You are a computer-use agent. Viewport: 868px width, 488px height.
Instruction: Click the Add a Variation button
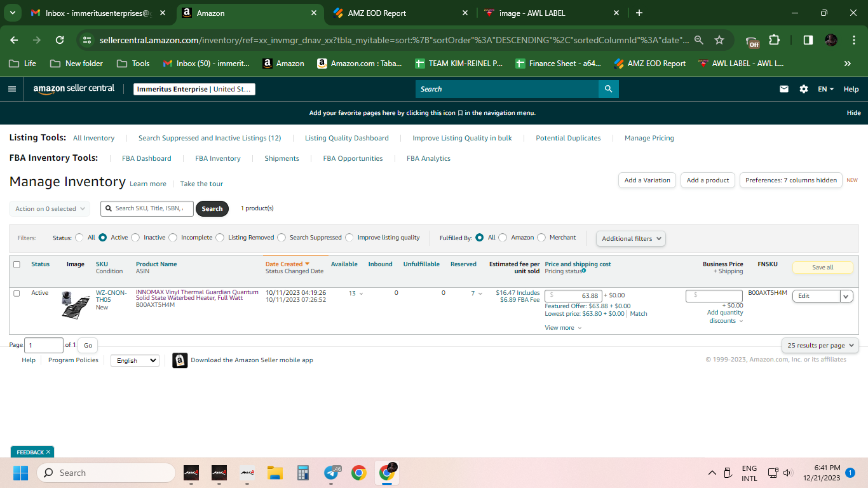[647, 180]
